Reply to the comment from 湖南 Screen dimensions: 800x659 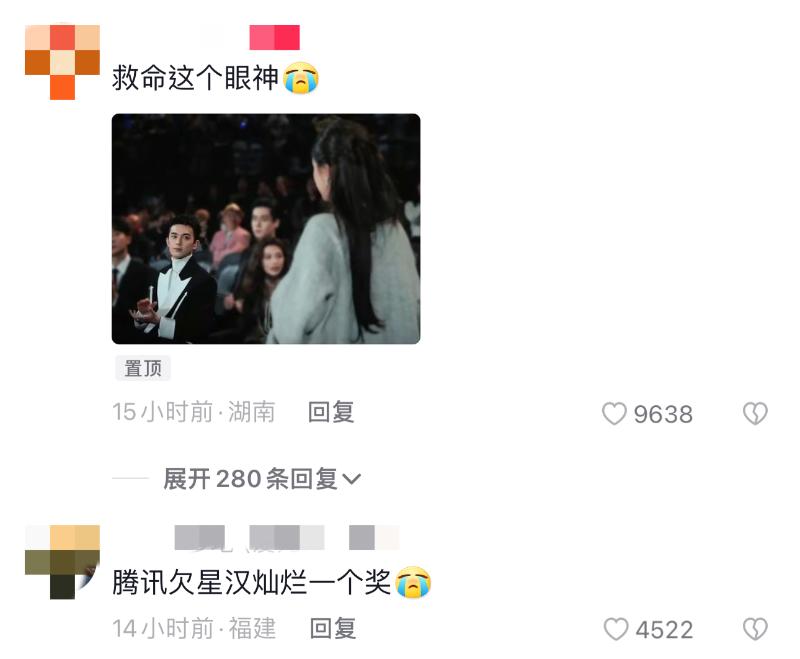(x=331, y=412)
